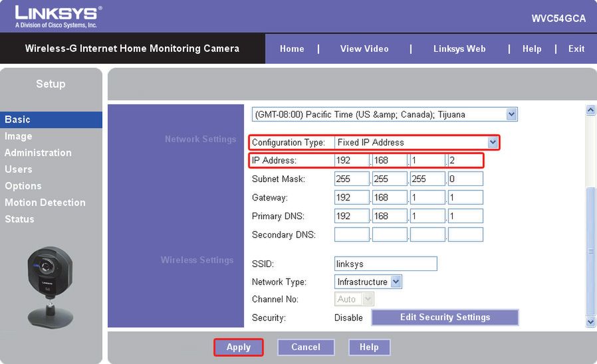This screenshot has height=364, width=597.
Task: Open Configuration Type dropdown
Action: click(493, 142)
